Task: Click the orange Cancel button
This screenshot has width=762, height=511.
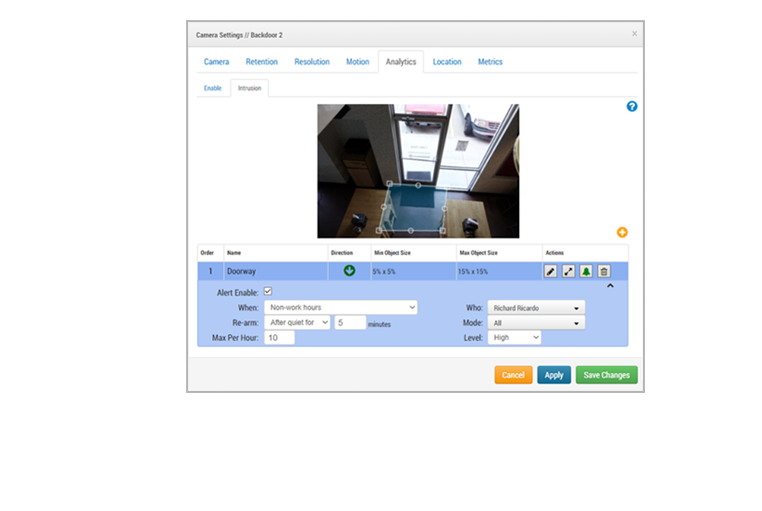Action: pyautogui.click(x=513, y=375)
